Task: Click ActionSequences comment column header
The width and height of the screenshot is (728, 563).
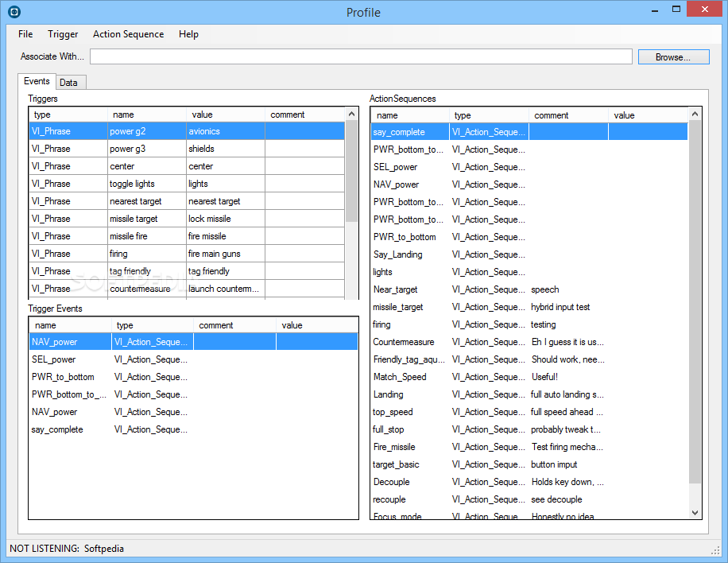Action: (x=568, y=115)
